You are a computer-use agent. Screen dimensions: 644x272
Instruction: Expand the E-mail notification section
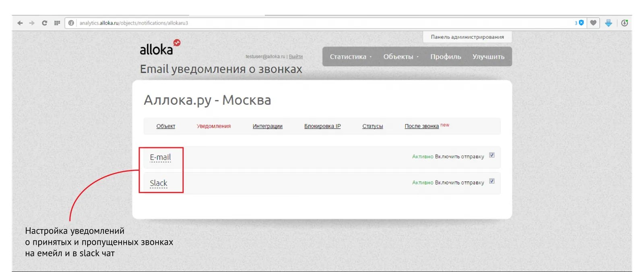161,157
